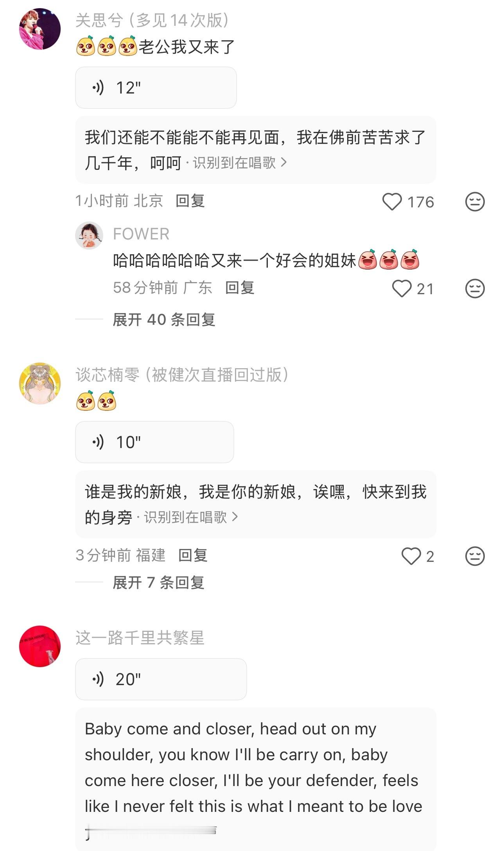Play the 12-second voice comment
This screenshot has width=504, height=851.
(156, 88)
